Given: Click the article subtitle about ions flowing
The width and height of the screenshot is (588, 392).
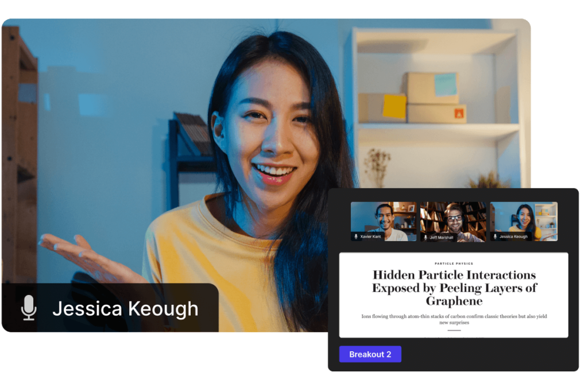Looking at the screenshot, I should tap(454, 319).
